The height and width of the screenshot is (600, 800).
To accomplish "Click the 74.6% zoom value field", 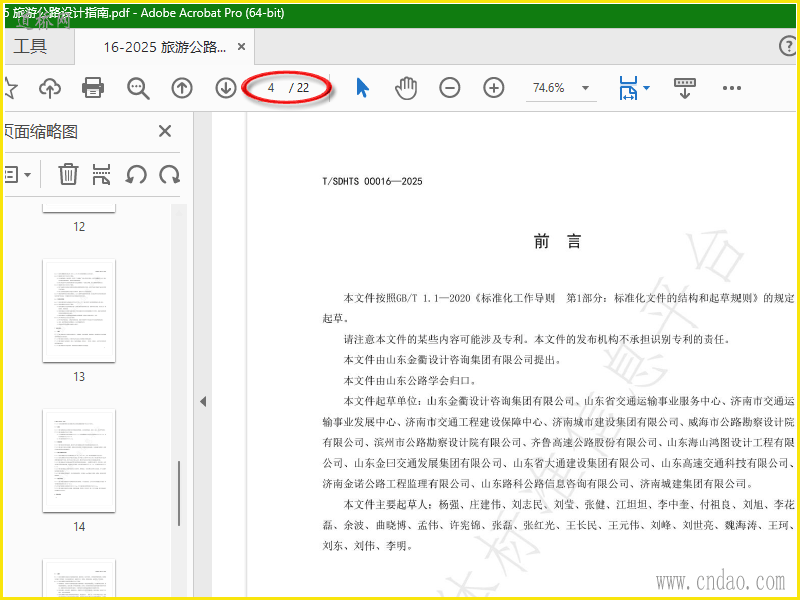I will point(549,88).
